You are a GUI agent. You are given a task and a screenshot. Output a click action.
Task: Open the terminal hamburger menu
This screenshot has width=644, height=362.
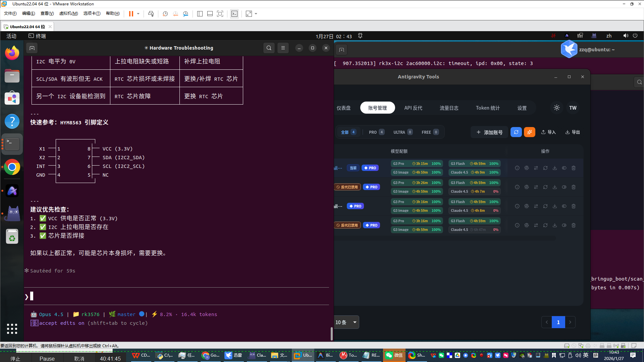[283, 48]
